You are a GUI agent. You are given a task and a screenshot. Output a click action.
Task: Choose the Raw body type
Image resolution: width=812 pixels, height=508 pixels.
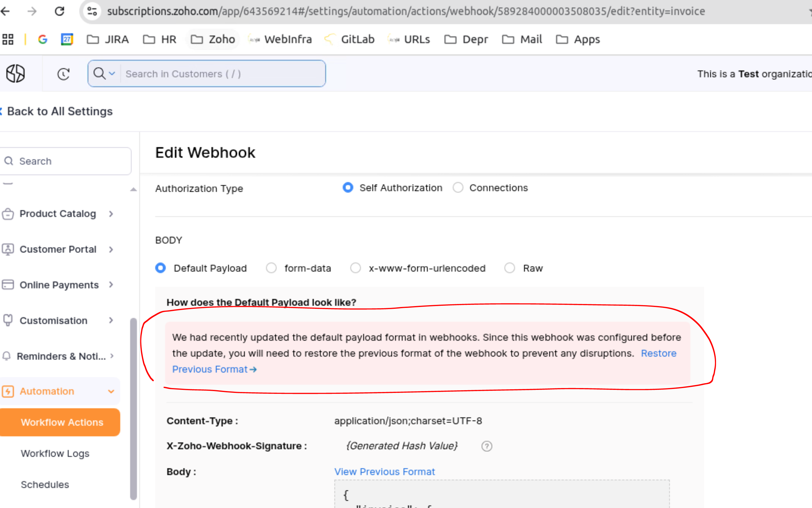(x=509, y=268)
